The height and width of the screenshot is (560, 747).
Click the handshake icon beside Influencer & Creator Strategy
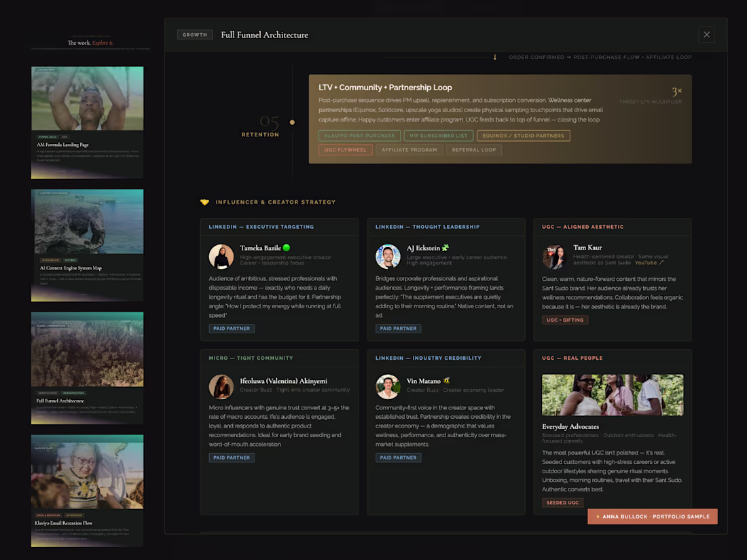pyautogui.click(x=204, y=202)
